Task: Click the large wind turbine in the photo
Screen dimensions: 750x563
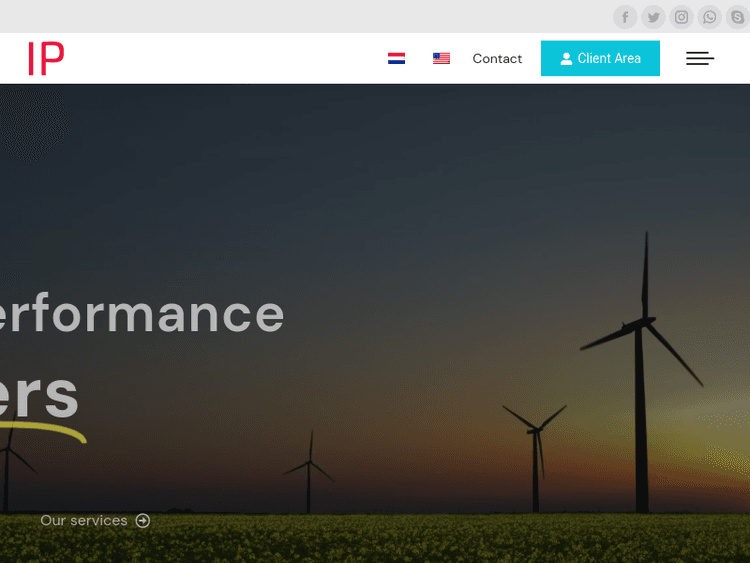Action: tap(645, 330)
